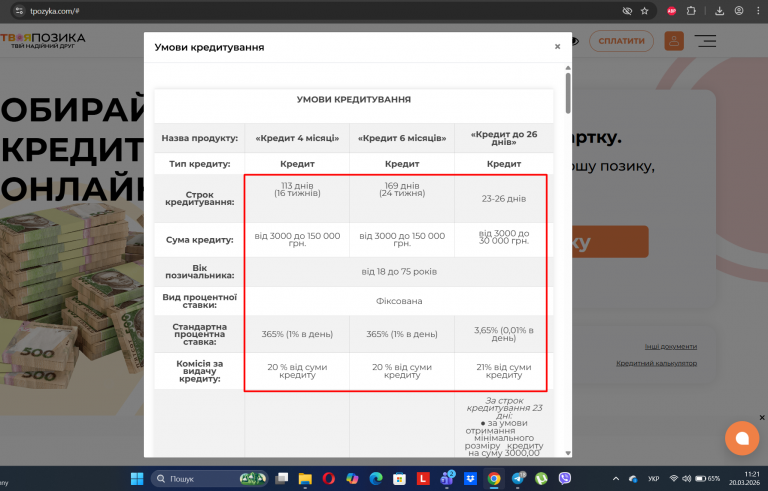Click the «Кредит 6 місяців» column header
This screenshot has width=768, height=491.
point(402,138)
